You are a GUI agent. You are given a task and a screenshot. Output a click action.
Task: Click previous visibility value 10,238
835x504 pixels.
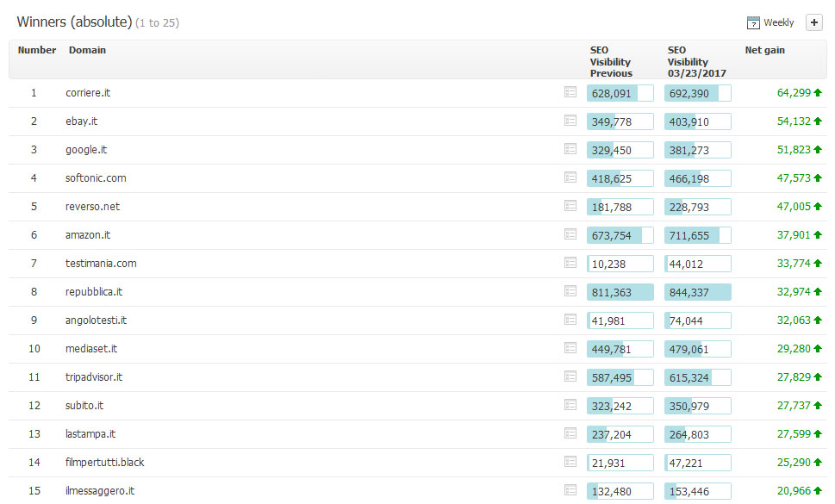point(608,264)
